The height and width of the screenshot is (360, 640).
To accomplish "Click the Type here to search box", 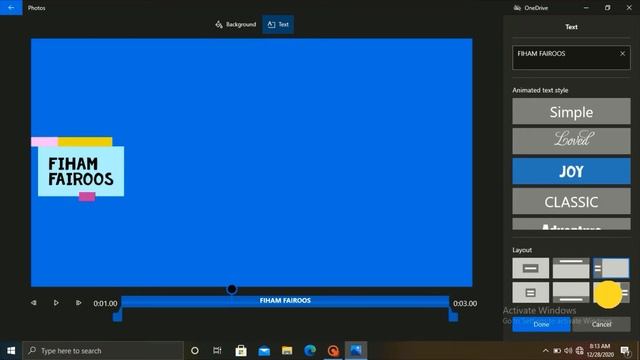I will coord(103,351).
